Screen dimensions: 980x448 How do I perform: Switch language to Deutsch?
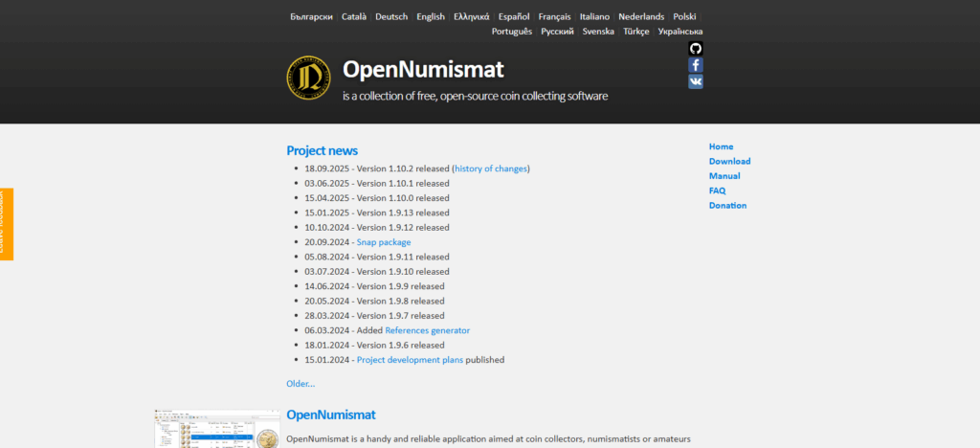coord(391,17)
